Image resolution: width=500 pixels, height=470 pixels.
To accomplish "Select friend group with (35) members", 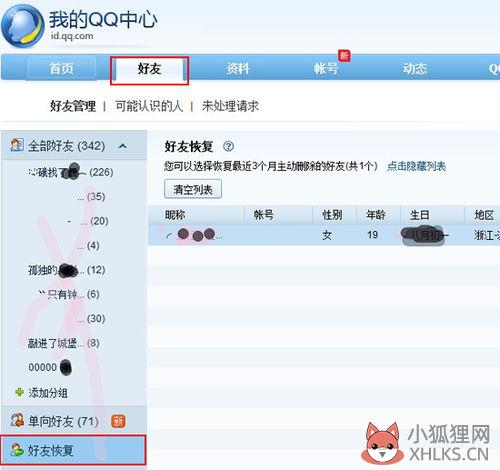I will click(91, 197).
